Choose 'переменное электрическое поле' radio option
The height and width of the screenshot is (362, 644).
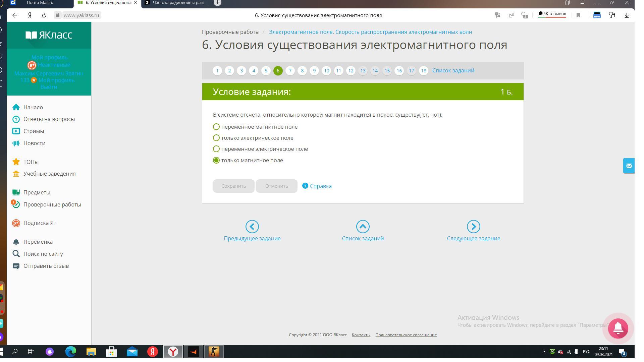coord(216,149)
